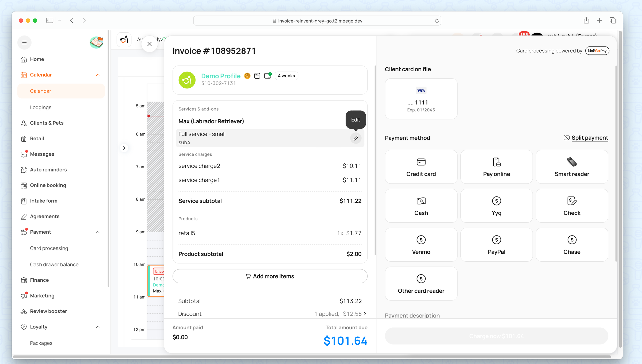The image size is (642, 364).
Task: Choose Venmo as payment method
Action: click(421, 244)
